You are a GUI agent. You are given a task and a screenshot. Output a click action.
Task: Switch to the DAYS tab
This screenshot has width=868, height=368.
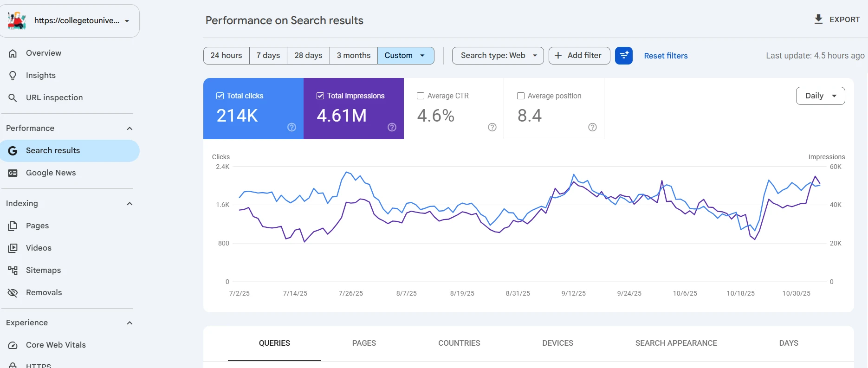pos(789,343)
